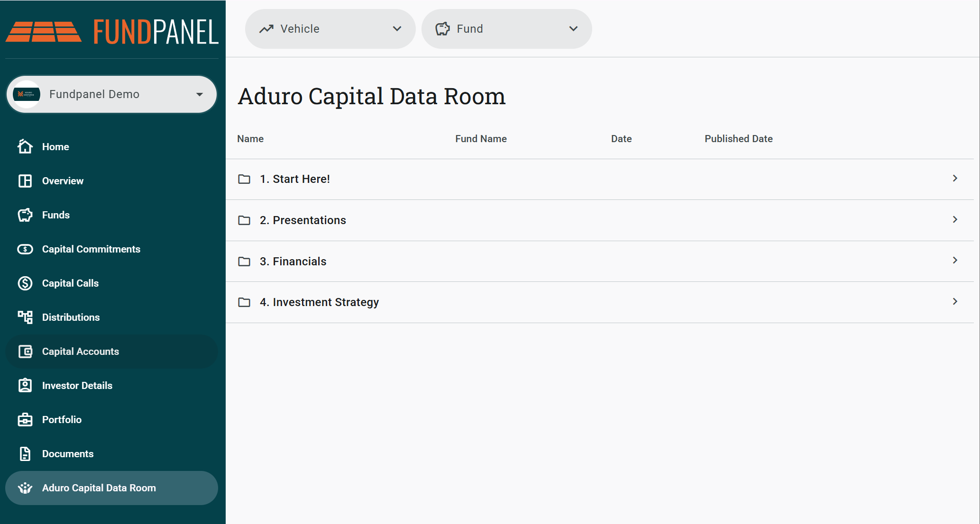Open the Vehicle dropdown
The height and width of the screenshot is (524, 980).
330,29
